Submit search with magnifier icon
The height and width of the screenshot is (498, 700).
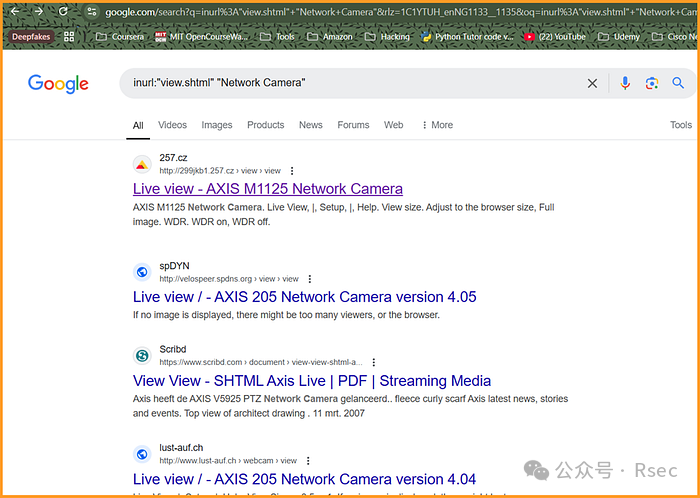(x=678, y=83)
